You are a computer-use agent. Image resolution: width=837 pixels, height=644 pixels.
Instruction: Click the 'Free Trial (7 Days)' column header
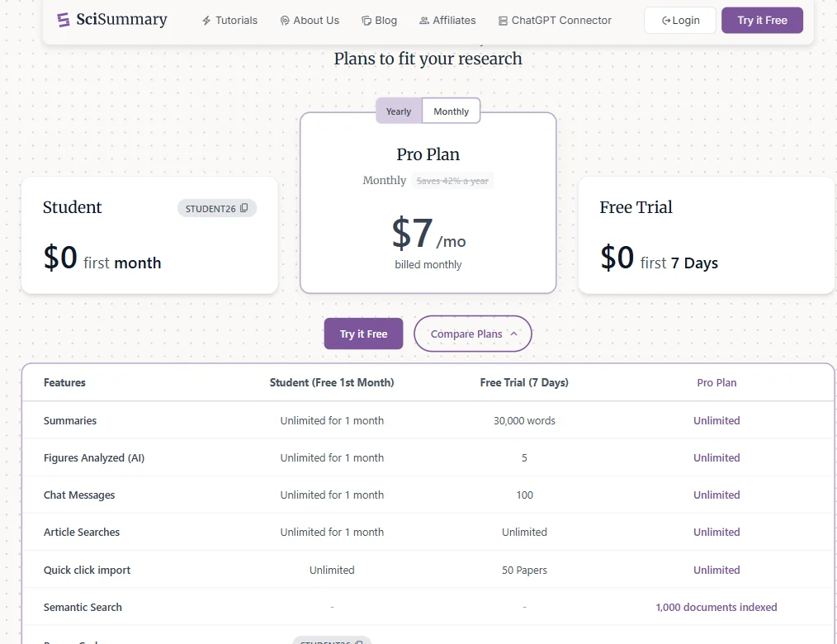tap(524, 382)
